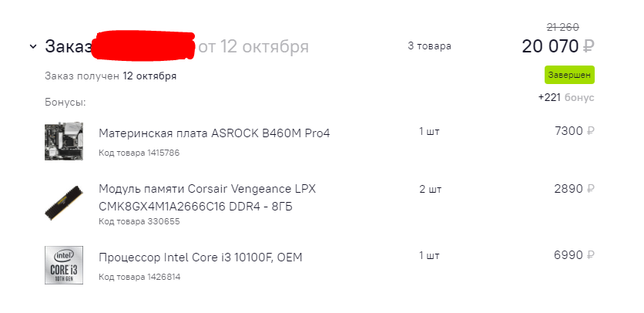Open the Процессор Intel Core i3 10100F link

pyautogui.click(x=200, y=257)
